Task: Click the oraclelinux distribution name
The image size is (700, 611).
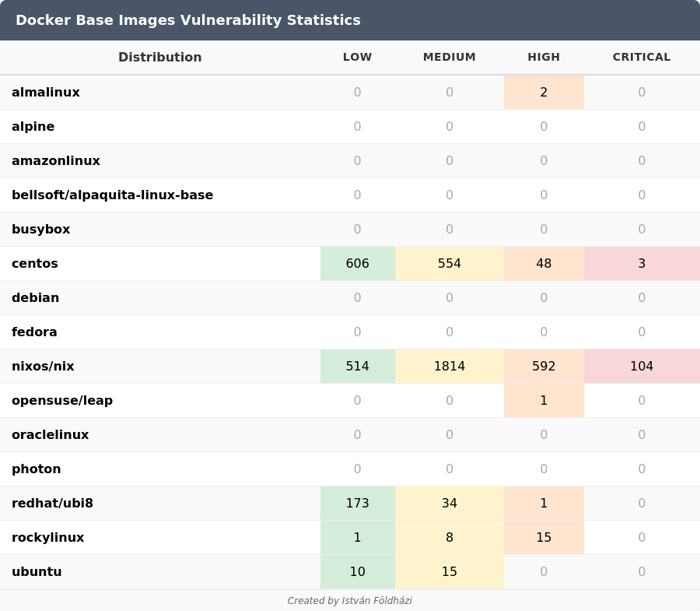Action: [x=50, y=434]
